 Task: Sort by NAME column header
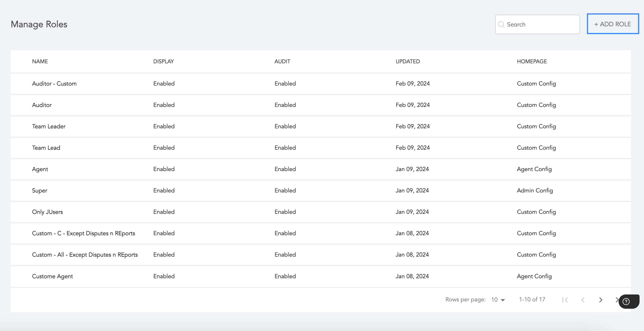click(x=40, y=61)
